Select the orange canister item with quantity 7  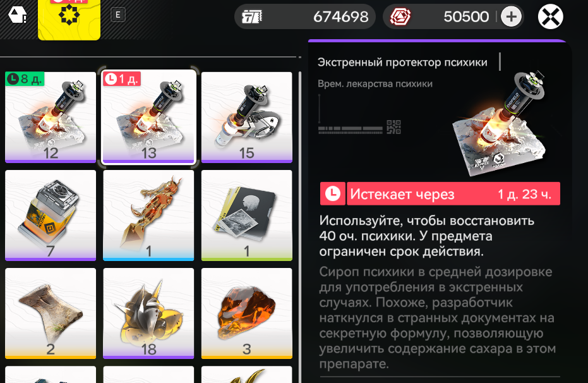[51, 216]
